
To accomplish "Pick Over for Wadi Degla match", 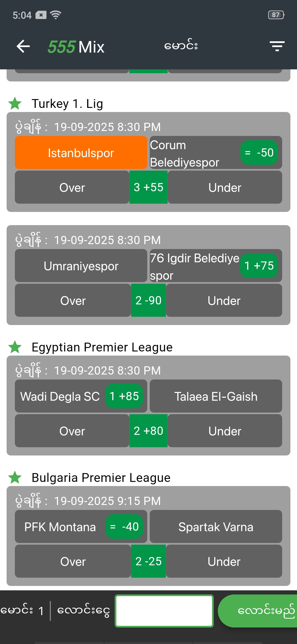I will (72, 431).
